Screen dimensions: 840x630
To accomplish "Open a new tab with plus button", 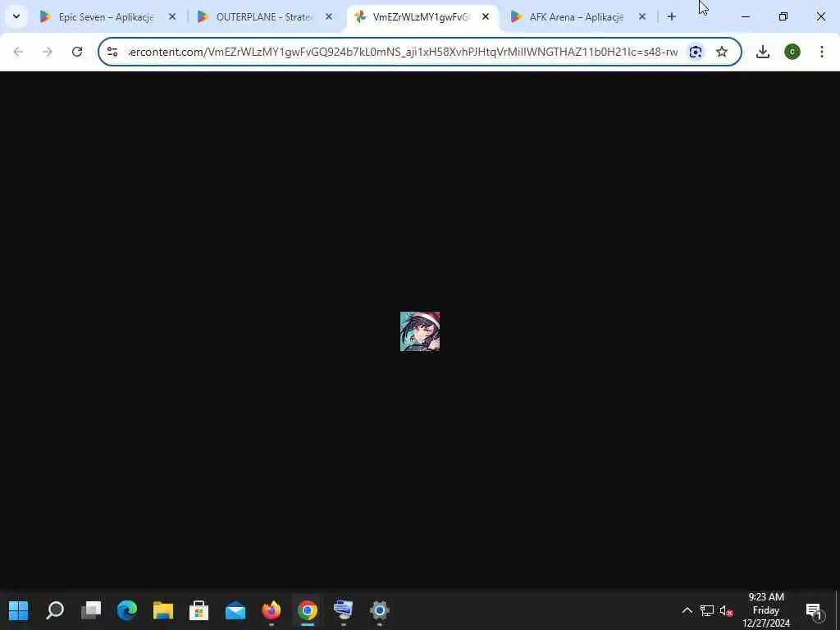I will click(672, 17).
